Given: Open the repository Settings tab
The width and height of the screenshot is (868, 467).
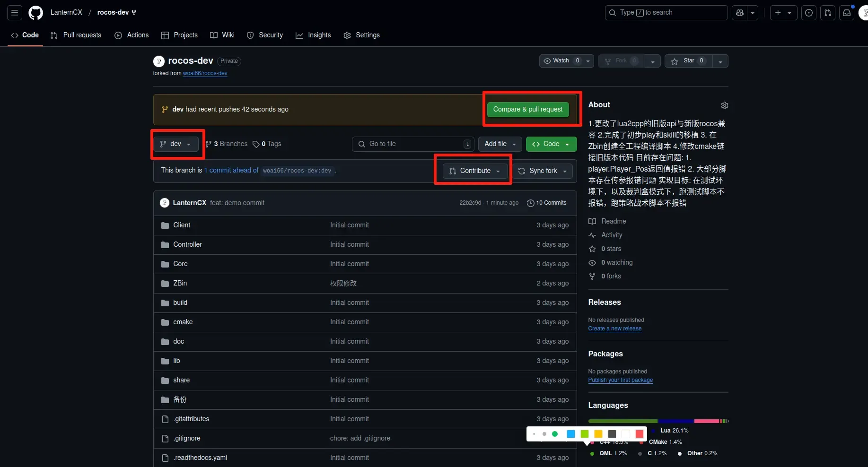Looking at the screenshot, I should tap(362, 35).
